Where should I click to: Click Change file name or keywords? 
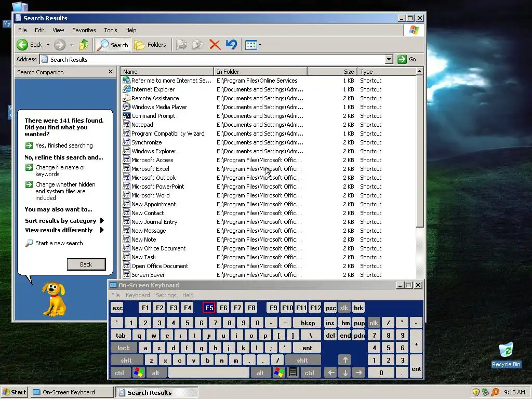[x=56, y=170]
